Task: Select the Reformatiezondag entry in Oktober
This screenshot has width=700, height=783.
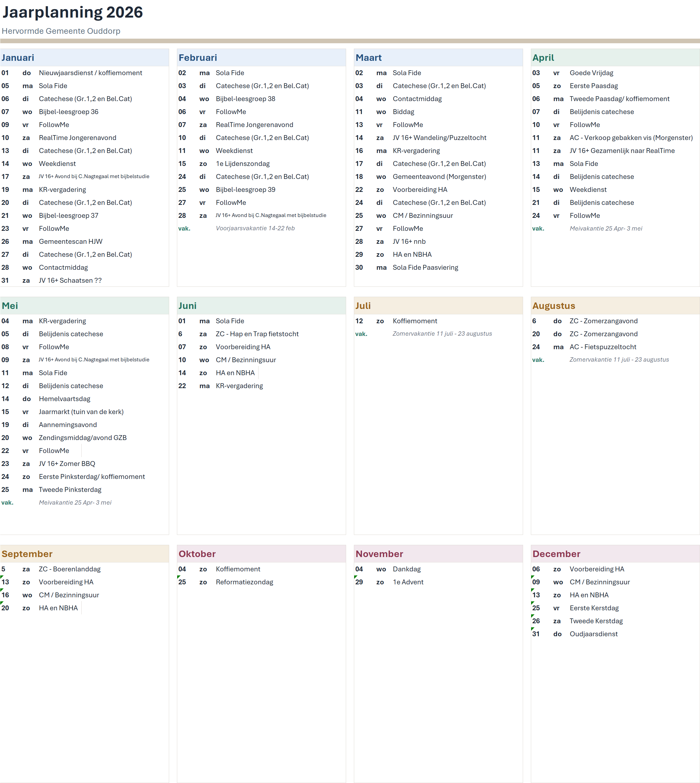Action: (244, 582)
